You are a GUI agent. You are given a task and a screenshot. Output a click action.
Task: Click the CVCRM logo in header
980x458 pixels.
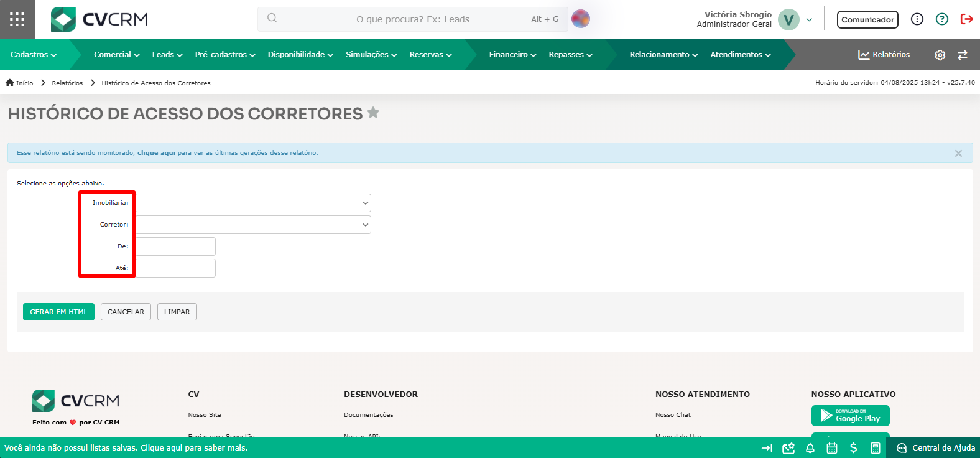point(99,19)
